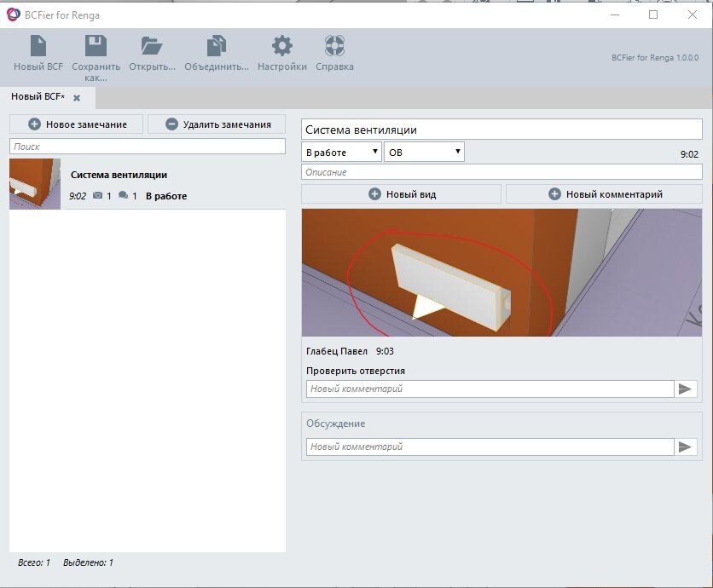
Task: Click Новый вид button
Action: [x=402, y=194]
